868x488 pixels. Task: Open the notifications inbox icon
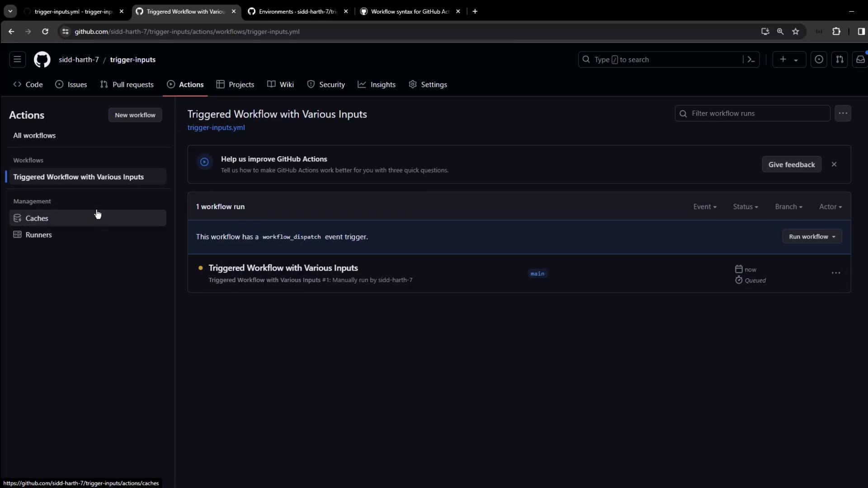860,60
